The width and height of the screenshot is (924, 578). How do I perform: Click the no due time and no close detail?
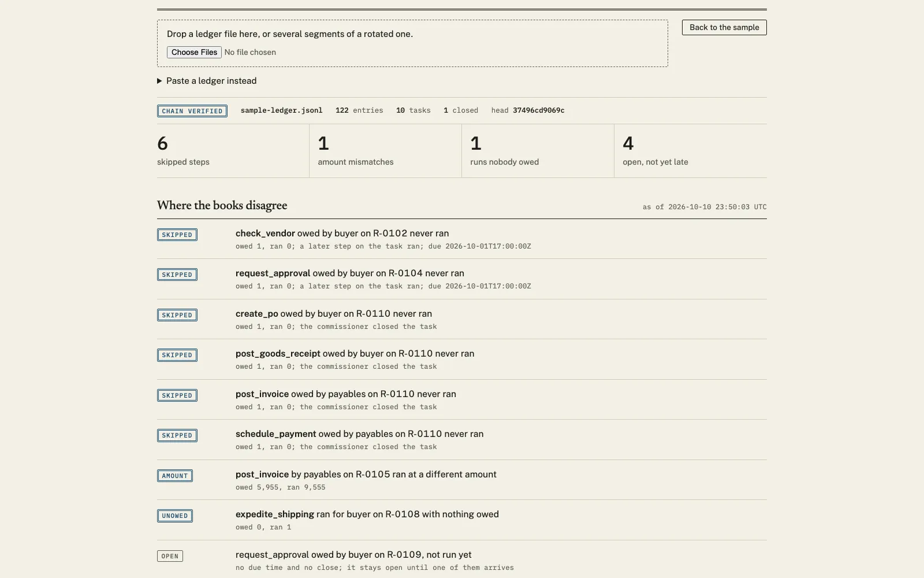coord(375,568)
